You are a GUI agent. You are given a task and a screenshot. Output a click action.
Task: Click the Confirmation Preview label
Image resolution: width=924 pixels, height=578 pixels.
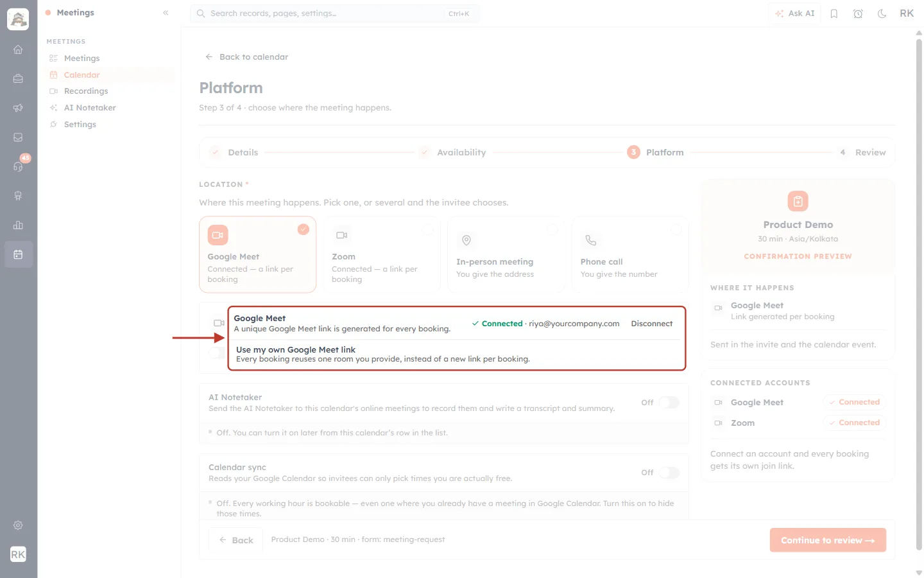coord(798,256)
